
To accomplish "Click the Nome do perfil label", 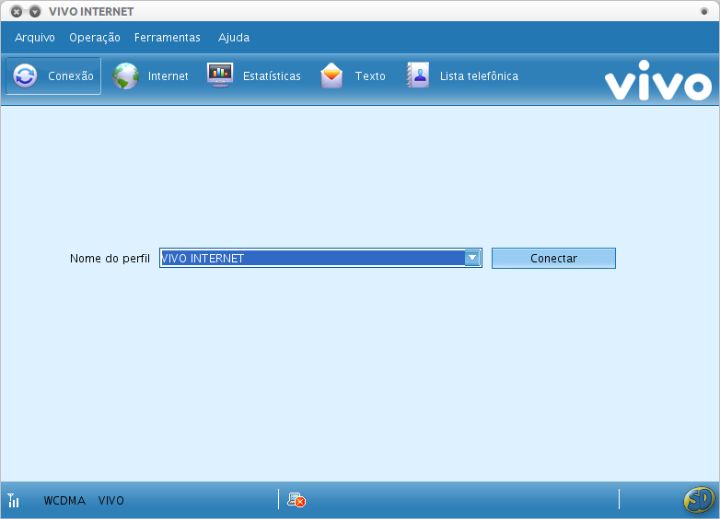I will pos(110,259).
